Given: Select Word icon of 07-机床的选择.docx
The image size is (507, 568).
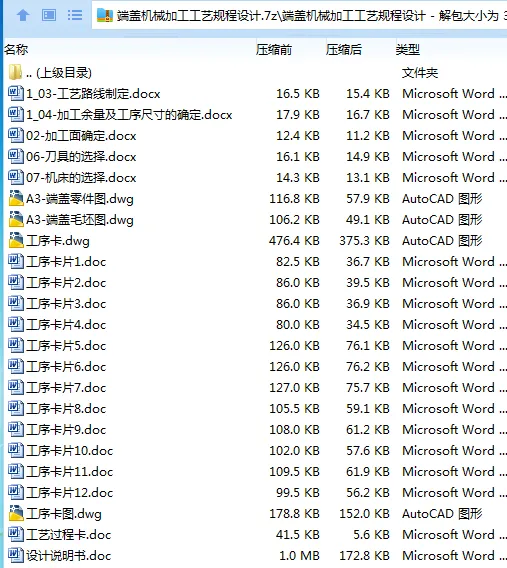Looking at the screenshot, I should [x=16, y=177].
